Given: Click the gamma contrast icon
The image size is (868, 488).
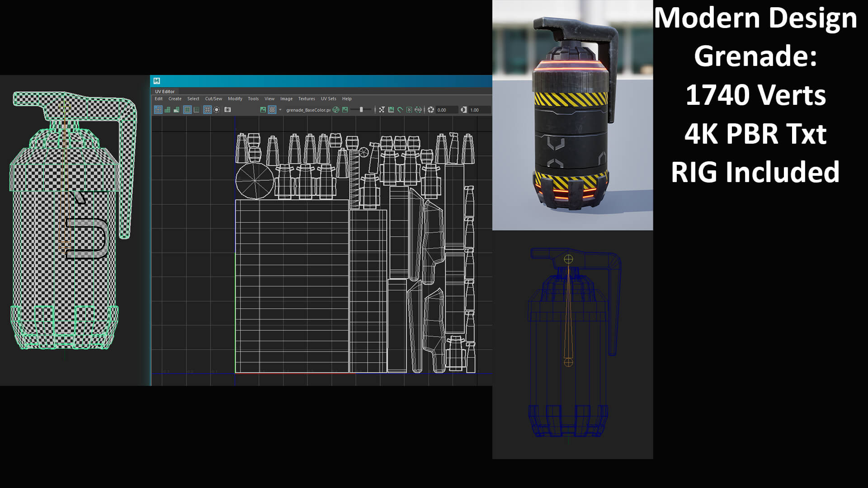Looking at the screenshot, I should coord(463,110).
